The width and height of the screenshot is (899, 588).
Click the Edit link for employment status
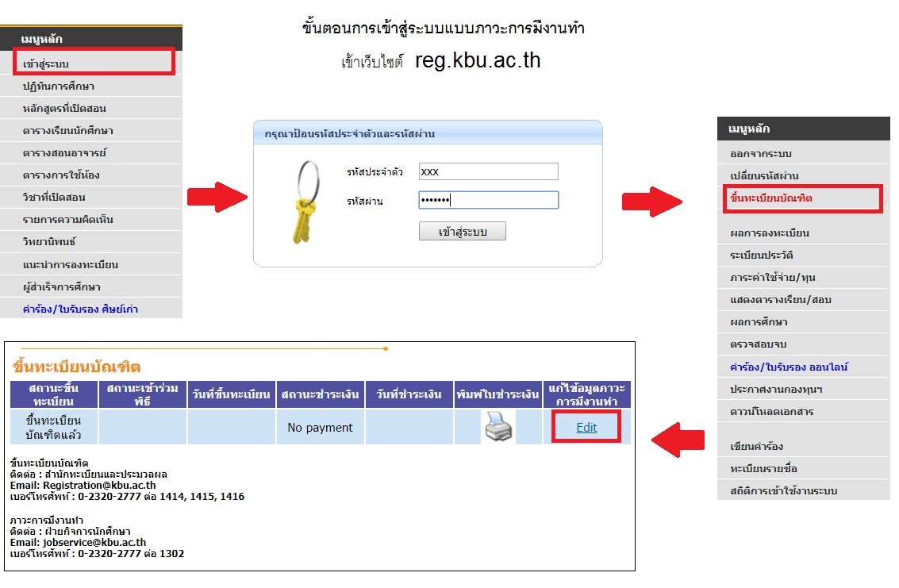click(586, 428)
